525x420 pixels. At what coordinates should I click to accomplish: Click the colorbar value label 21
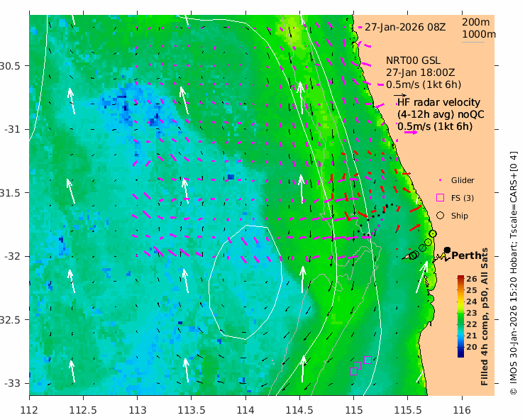(x=471, y=336)
